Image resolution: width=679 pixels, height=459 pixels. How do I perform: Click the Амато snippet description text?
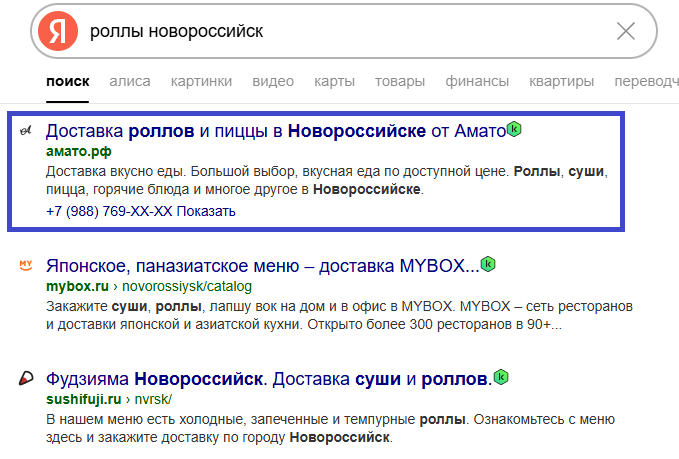pos(327,181)
